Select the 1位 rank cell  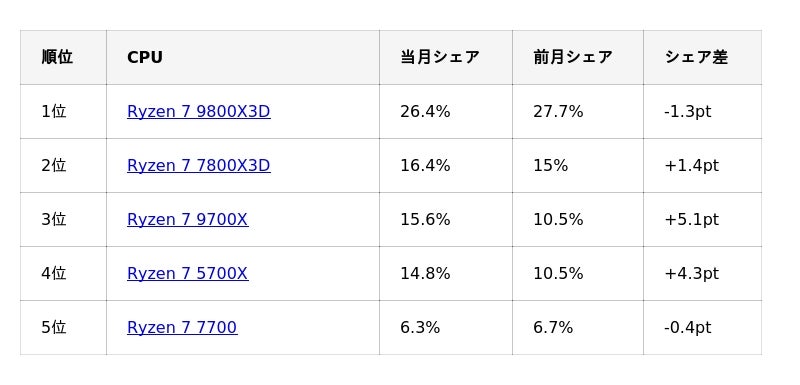(63, 112)
